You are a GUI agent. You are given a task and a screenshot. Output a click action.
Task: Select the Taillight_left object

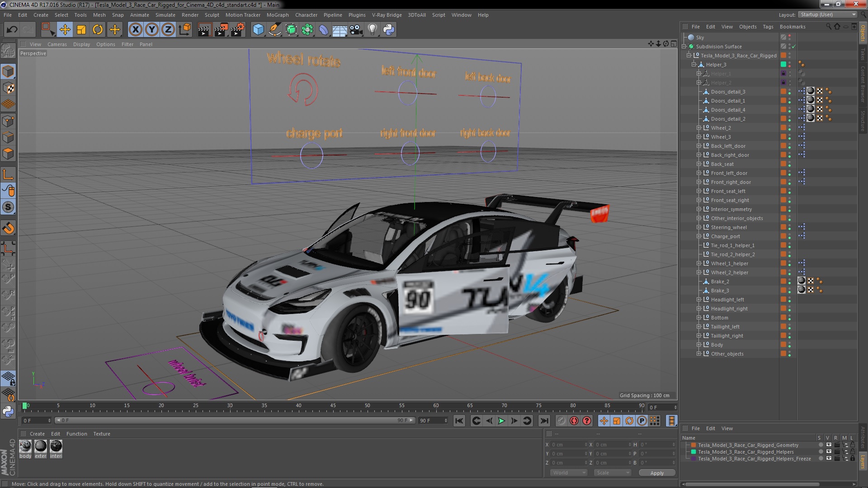[x=725, y=327]
